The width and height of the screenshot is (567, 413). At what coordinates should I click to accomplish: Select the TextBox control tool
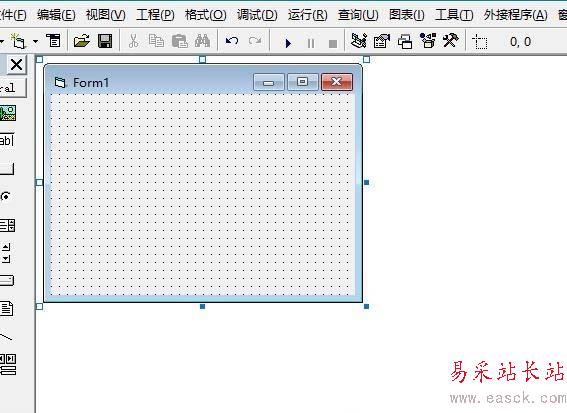7,140
